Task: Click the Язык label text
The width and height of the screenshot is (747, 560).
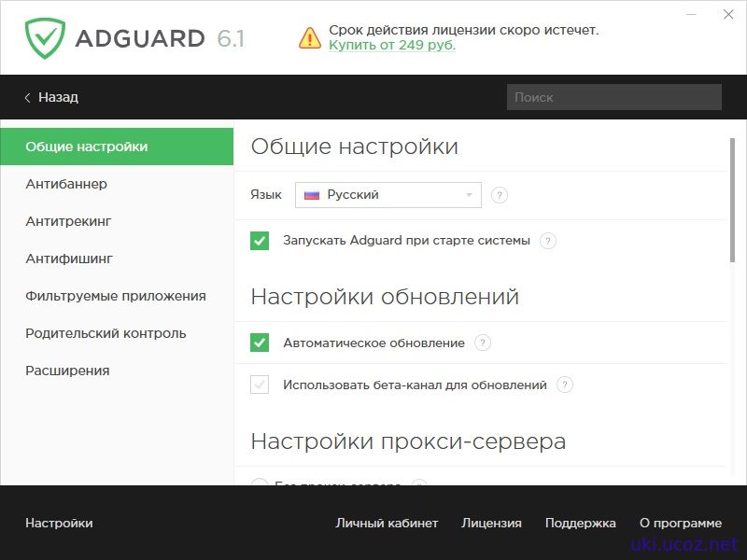Action: pos(266,195)
